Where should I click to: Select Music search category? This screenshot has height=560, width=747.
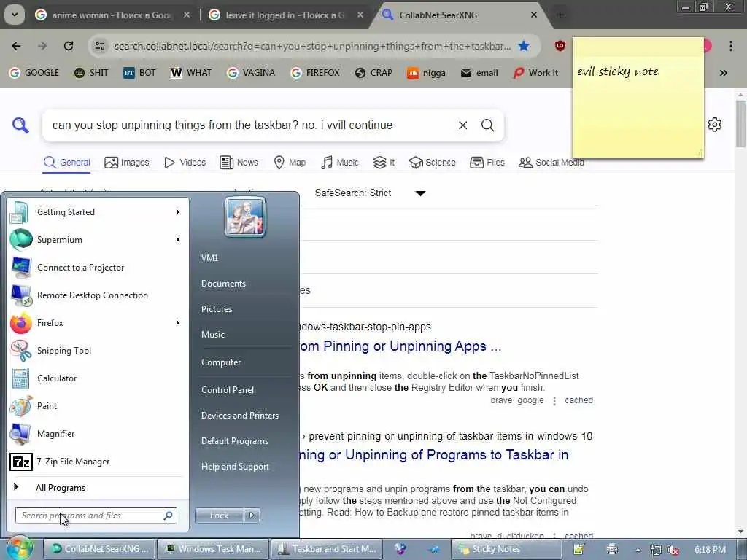point(340,163)
